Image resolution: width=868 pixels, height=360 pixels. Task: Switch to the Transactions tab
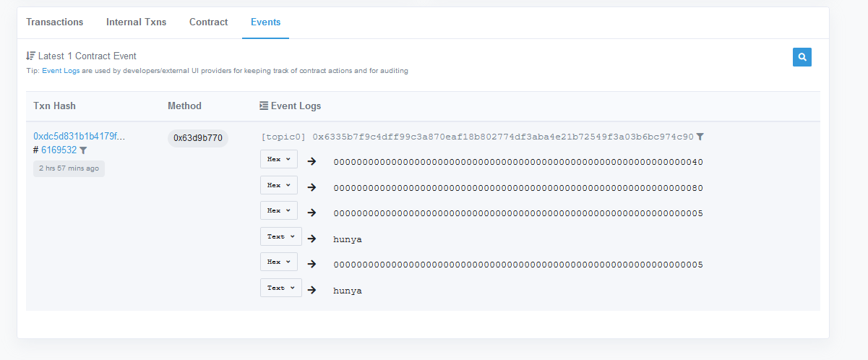[x=55, y=22]
